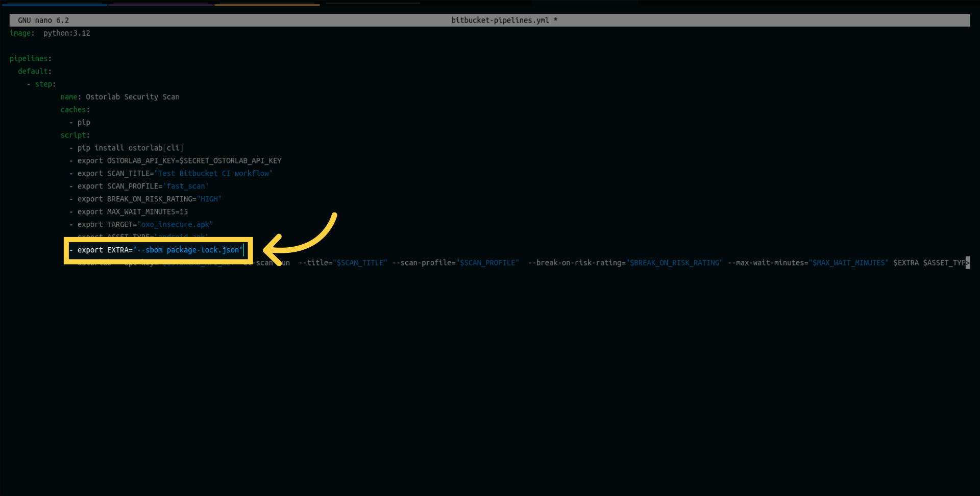The image size is (980, 496).
Task: Switch to the purple-underlined terminal tab
Action: pyautogui.click(x=160, y=3)
